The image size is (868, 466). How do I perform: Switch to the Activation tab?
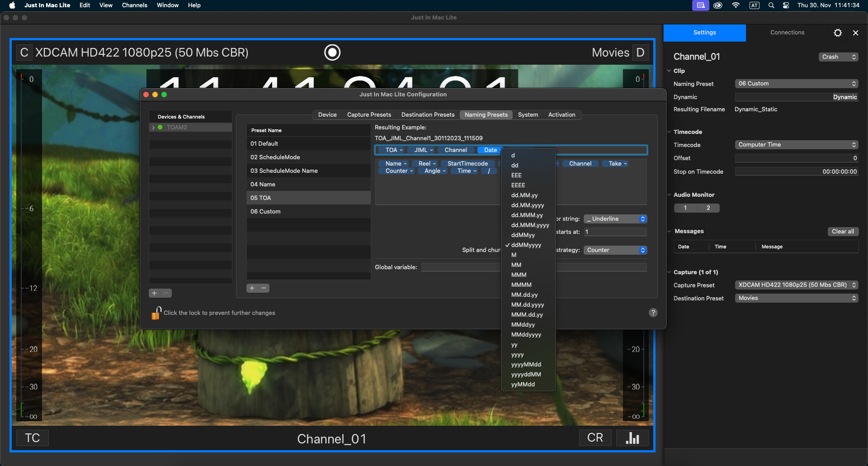tap(562, 115)
